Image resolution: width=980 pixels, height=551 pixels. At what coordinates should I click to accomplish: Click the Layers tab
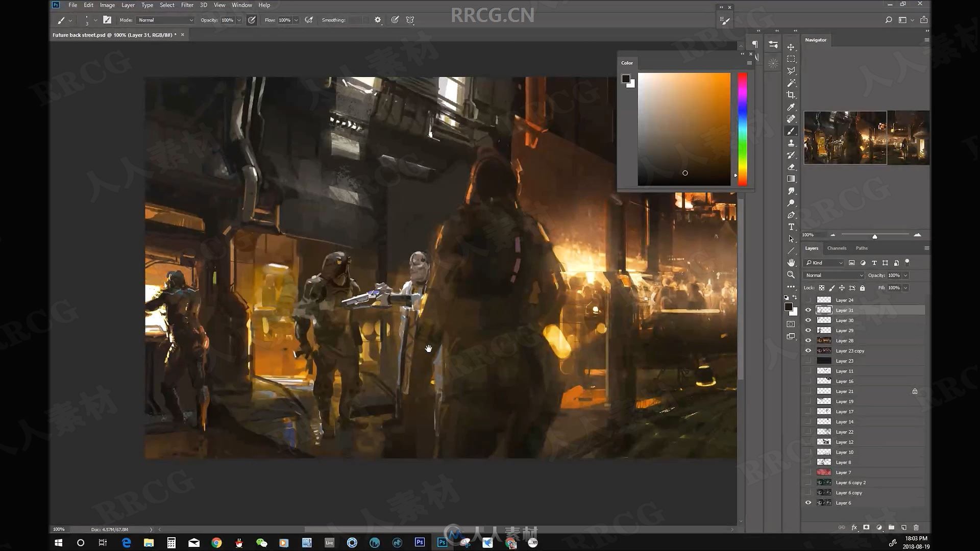[812, 248]
